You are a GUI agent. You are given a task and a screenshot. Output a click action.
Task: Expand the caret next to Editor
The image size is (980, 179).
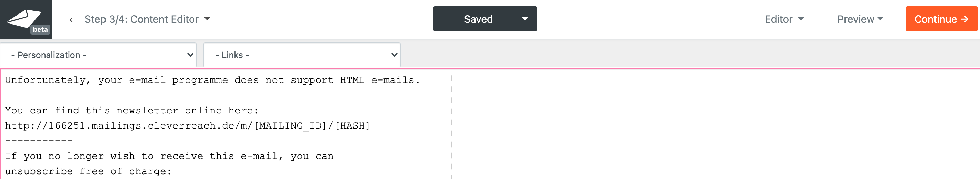click(801, 19)
